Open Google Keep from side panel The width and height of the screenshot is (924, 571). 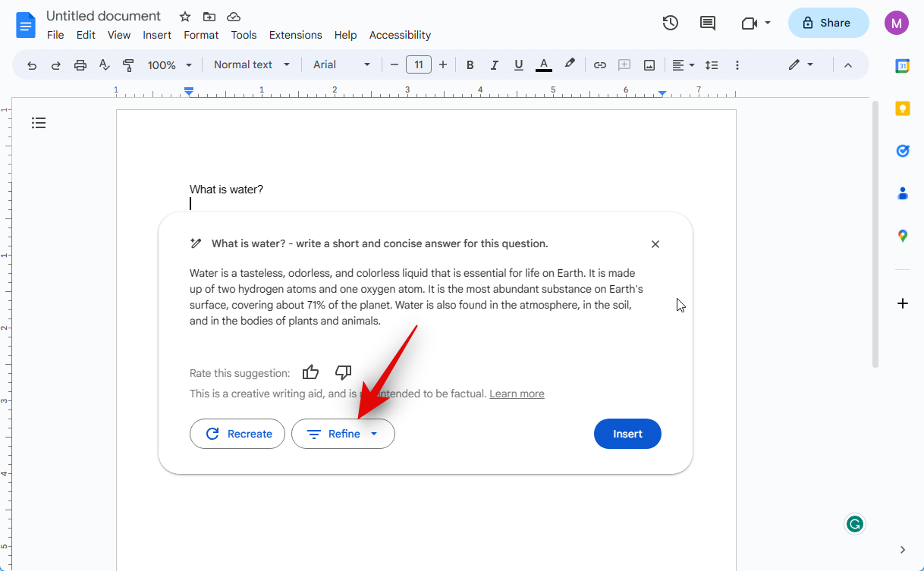coord(902,108)
